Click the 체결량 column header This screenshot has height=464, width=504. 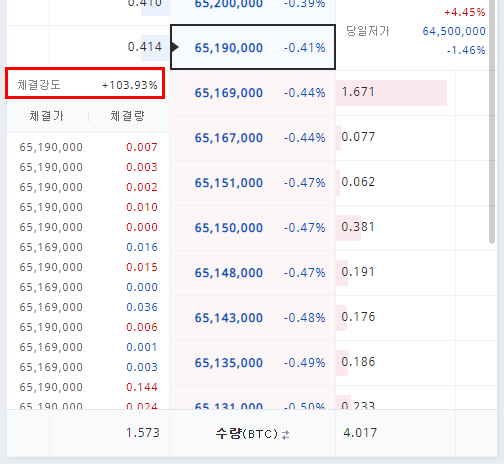pyautogui.click(x=128, y=116)
